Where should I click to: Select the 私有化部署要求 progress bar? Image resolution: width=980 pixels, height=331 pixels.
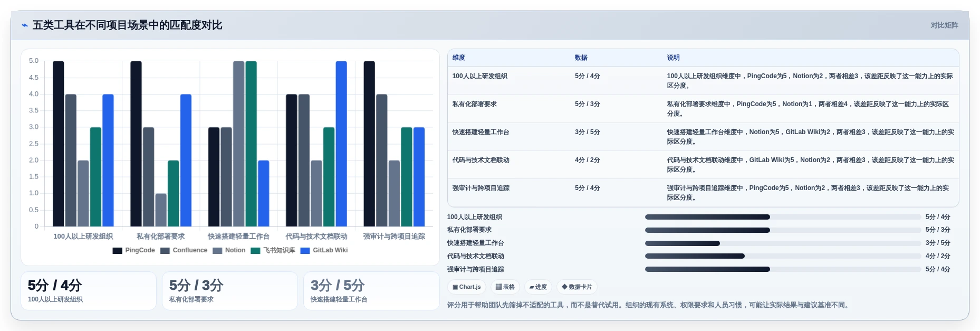pyautogui.click(x=783, y=230)
